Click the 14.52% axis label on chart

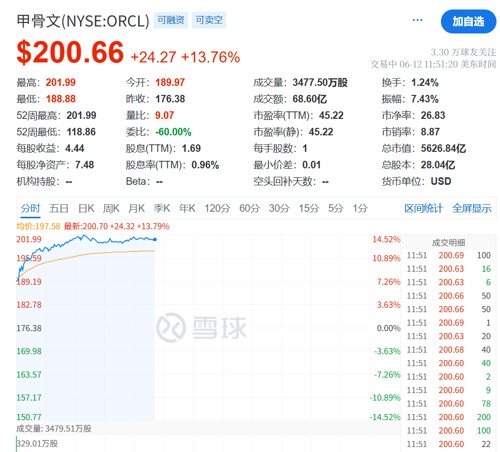pyautogui.click(x=386, y=239)
